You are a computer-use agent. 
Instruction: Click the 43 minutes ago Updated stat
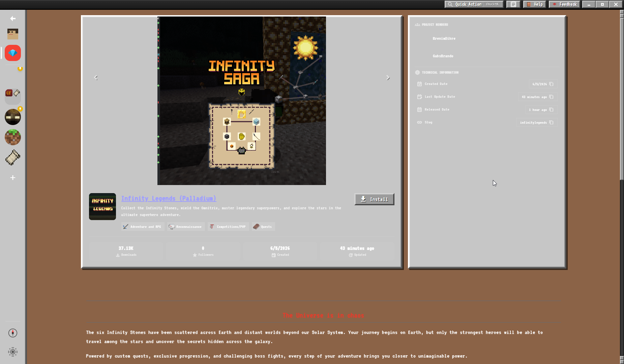click(x=357, y=251)
